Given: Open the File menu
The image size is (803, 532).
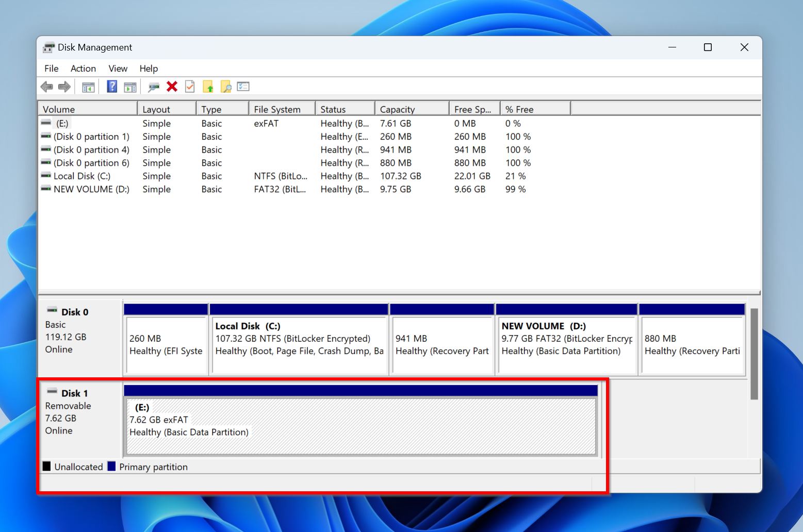Looking at the screenshot, I should pos(51,69).
